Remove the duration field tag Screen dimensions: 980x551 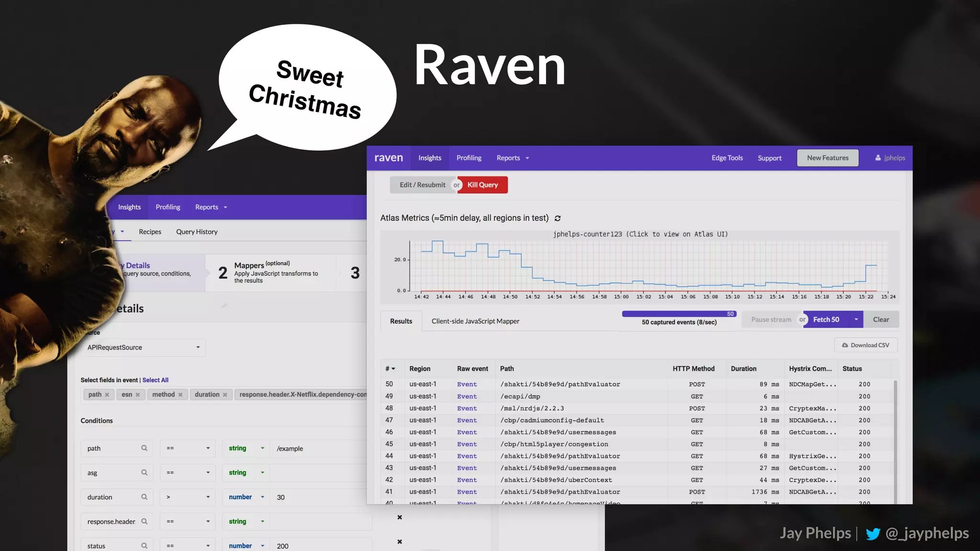click(x=225, y=395)
